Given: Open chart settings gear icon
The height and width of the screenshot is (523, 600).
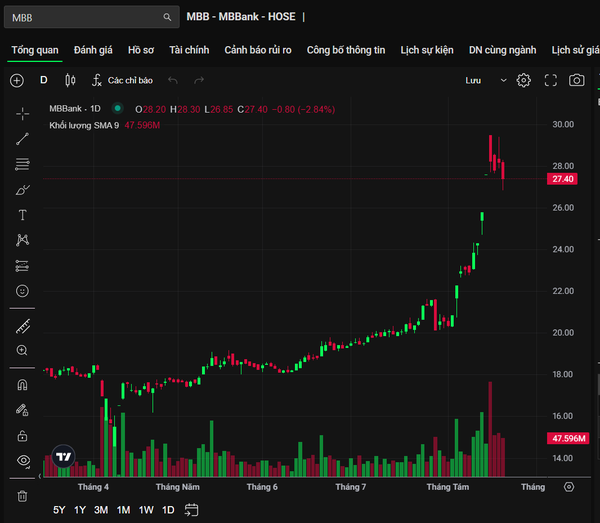Looking at the screenshot, I should click(523, 80).
